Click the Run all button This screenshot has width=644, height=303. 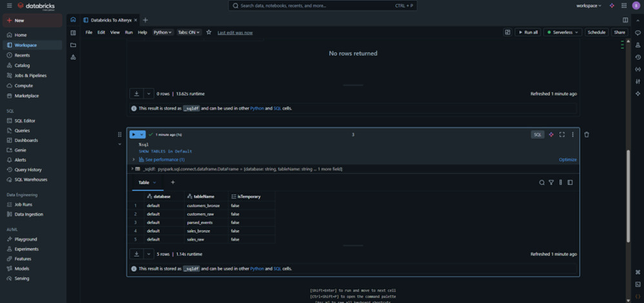[528, 32]
